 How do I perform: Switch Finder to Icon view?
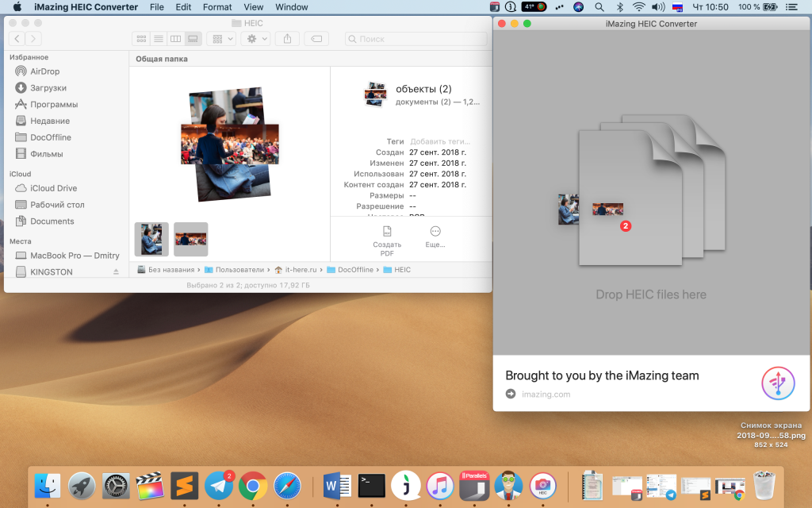141,39
